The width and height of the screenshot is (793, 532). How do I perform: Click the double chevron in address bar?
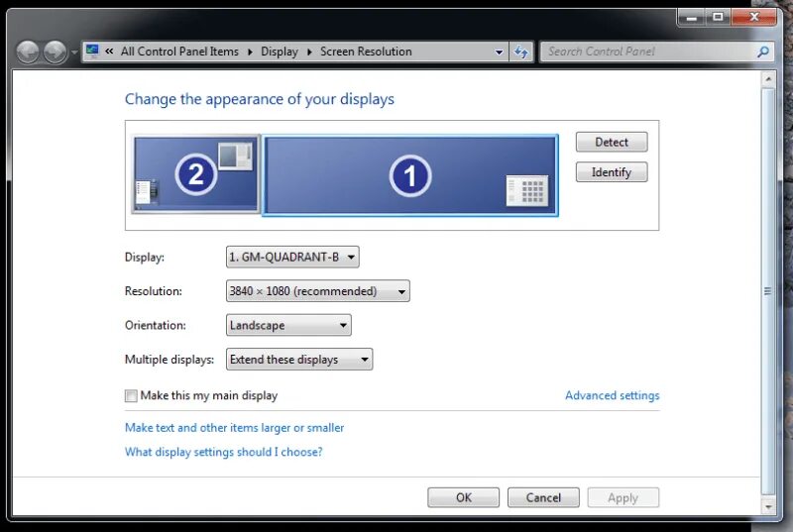pyautogui.click(x=109, y=52)
